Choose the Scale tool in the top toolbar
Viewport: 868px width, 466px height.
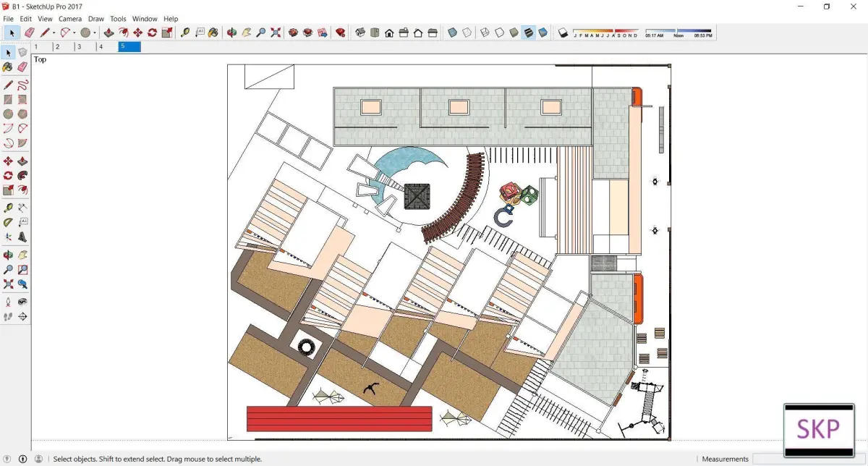click(167, 33)
